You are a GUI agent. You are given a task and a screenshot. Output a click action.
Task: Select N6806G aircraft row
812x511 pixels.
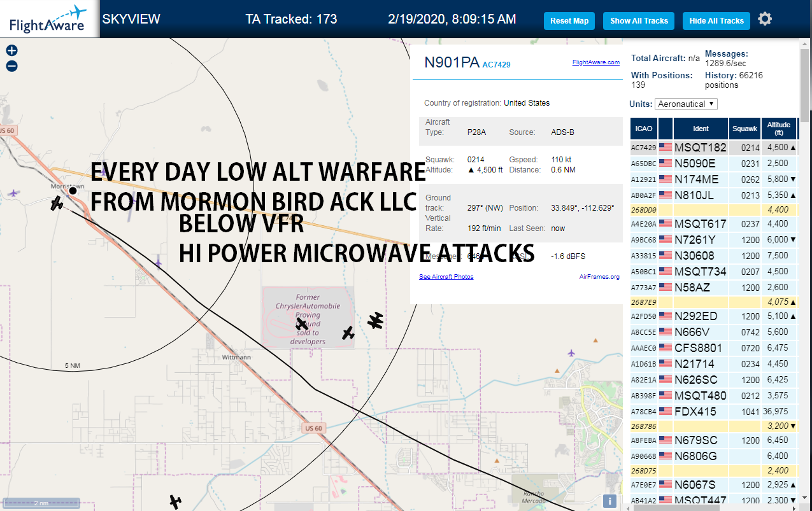pyautogui.click(x=714, y=456)
